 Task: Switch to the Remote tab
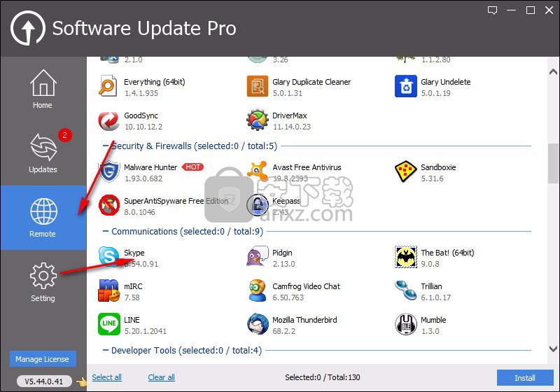click(x=43, y=218)
